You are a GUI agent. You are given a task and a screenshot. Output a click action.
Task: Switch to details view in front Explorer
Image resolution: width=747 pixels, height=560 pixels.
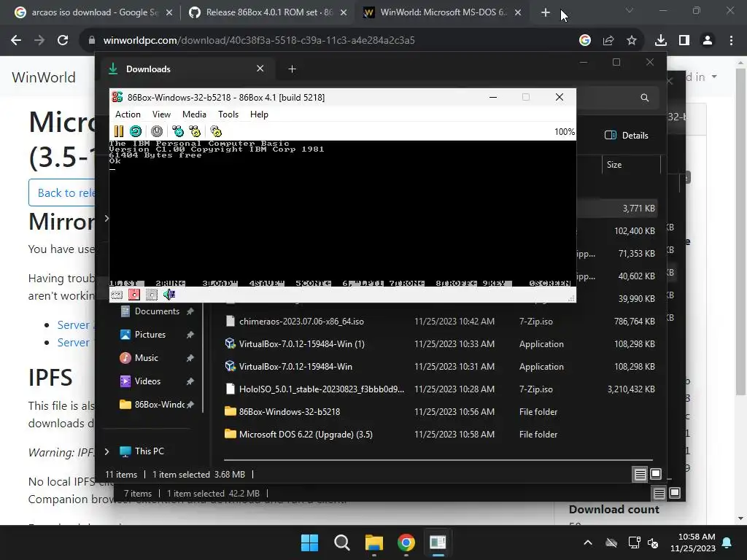coord(640,474)
